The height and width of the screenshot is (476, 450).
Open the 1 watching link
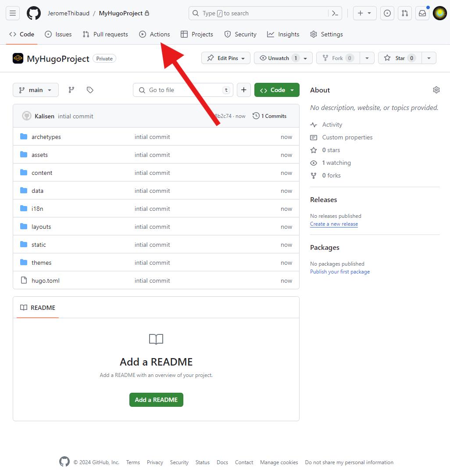click(336, 163)
